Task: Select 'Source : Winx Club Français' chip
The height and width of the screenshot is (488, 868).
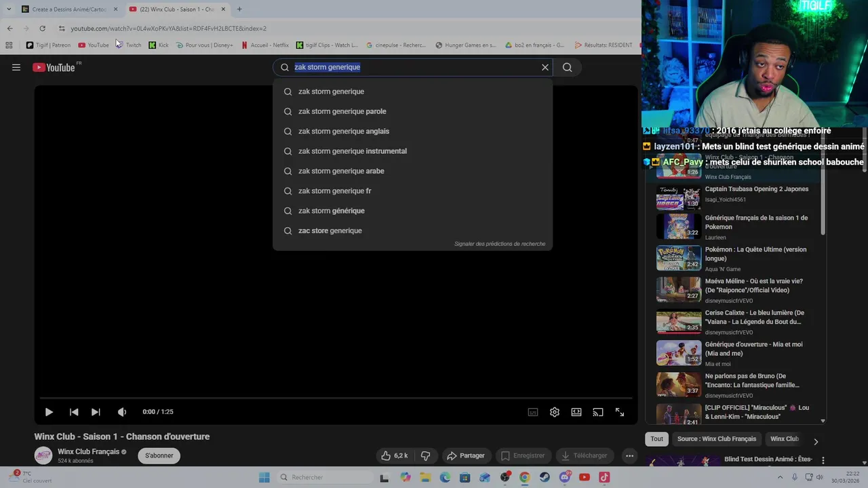Action: (716, 439)
